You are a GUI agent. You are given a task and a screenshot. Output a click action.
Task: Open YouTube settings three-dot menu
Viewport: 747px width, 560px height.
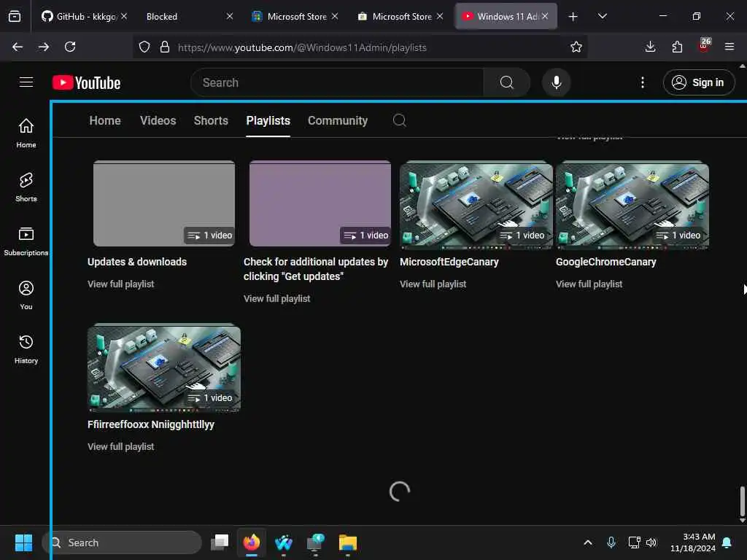tap(642, 82)
